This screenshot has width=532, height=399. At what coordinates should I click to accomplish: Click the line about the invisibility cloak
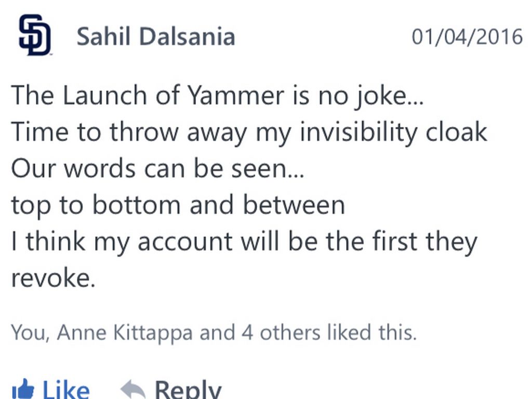click(249, 132)
